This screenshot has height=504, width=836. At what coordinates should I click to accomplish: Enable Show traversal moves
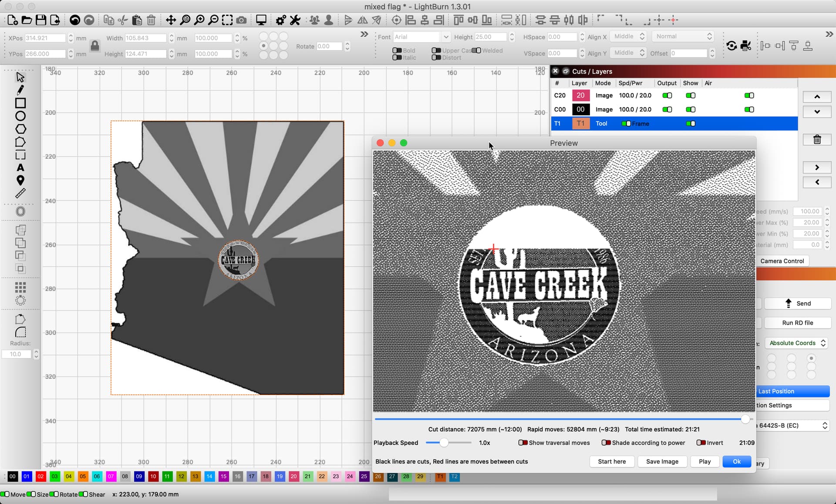(523, 443)
